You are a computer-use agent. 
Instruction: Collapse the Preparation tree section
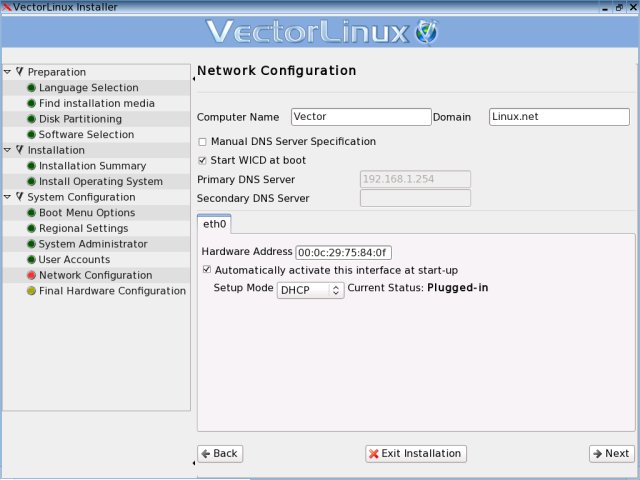pos(7,72)
